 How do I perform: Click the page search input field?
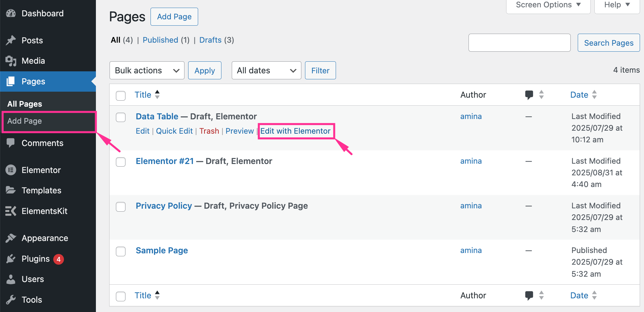pyautogui.click(x=519, y=43)
